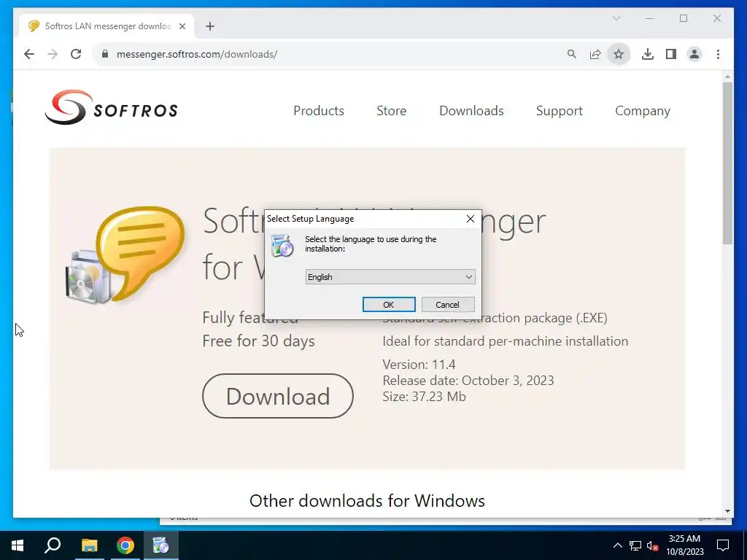This screenshot has height=560, width=747.
Task: Click the large Download button
Action: click(x=278, y=396)
